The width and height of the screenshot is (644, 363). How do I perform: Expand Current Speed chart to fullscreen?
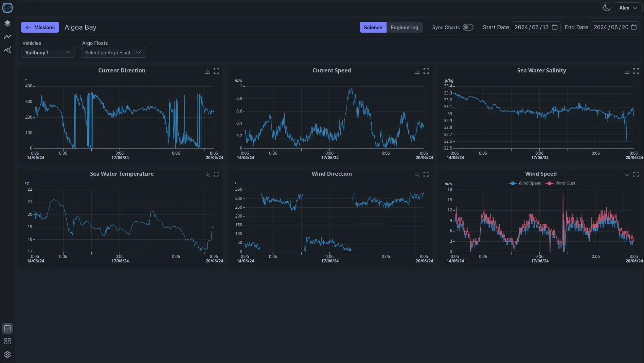[x=426, y=71]
